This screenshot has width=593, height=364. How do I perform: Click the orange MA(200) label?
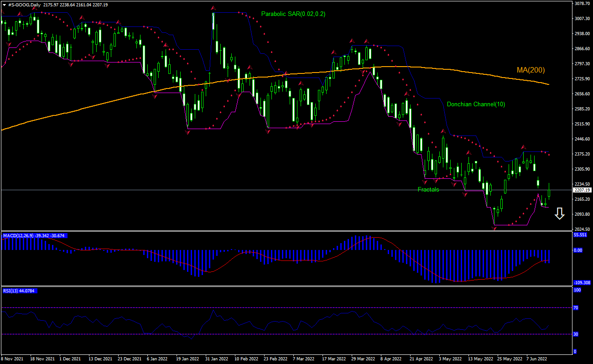[x=530, y=70]
